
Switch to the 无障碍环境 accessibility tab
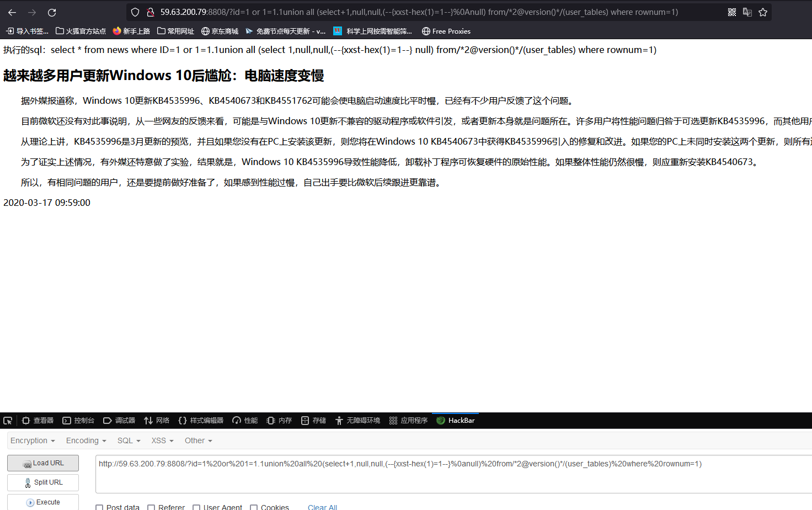[357, 421]
